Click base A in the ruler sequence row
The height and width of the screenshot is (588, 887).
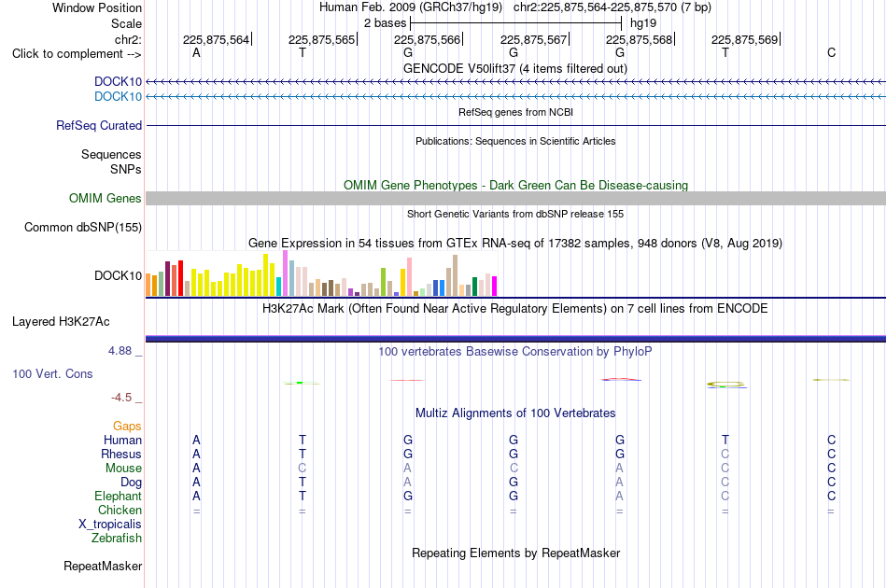[x=196, y=52]
